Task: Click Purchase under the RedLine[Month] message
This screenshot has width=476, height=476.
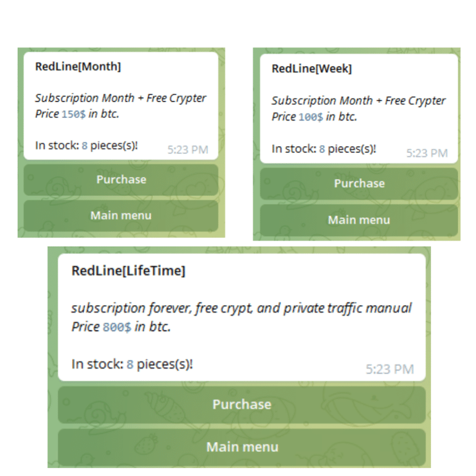Action: point(121,179)
